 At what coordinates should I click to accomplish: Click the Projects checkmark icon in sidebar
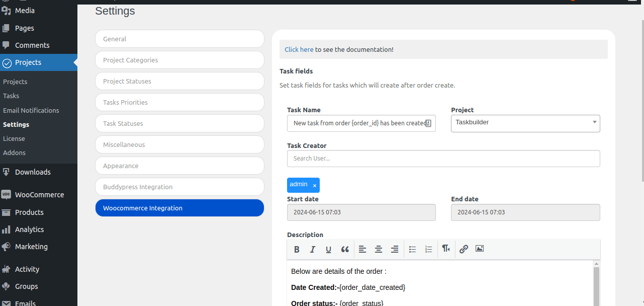click(x=6, y=63)
